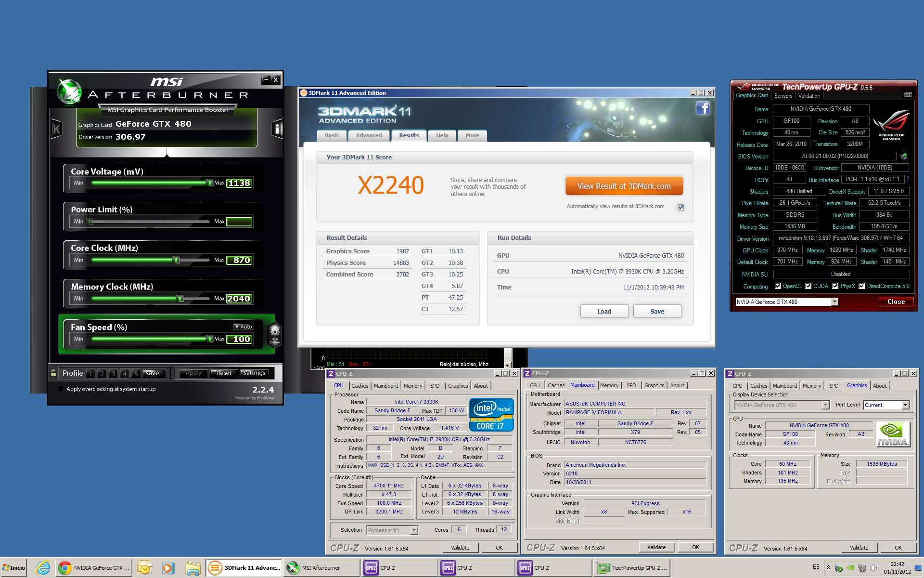924x578 pixels.
Task: Toggle the PhysX checkbox in GPU-Z
Action: [x=835, y=286]
